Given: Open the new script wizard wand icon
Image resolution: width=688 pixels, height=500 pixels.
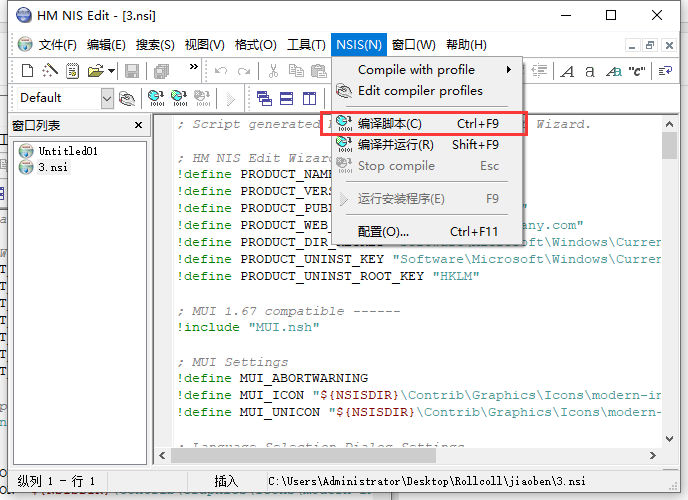Looking at the screenshot, I should coord(50,71).
